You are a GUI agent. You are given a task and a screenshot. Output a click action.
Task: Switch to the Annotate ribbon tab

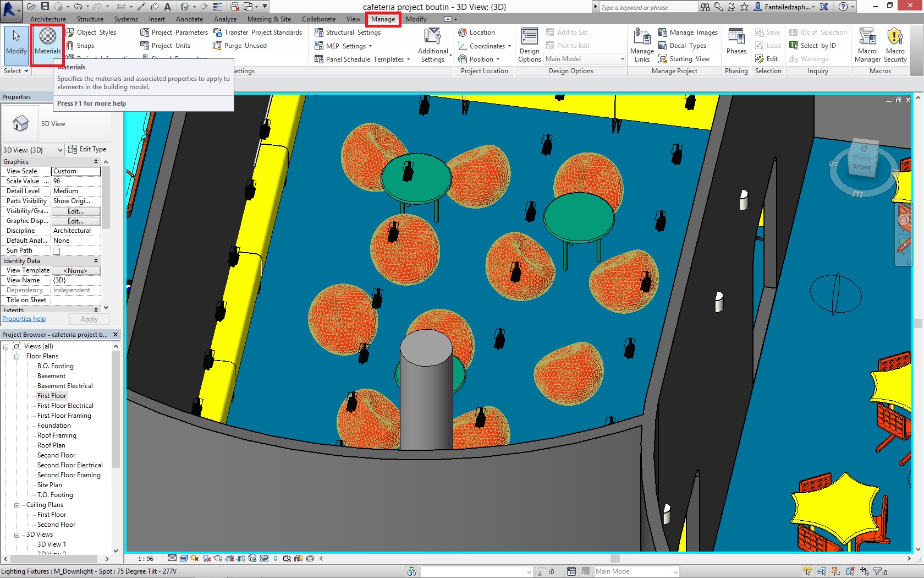click(x=189, y=19)
